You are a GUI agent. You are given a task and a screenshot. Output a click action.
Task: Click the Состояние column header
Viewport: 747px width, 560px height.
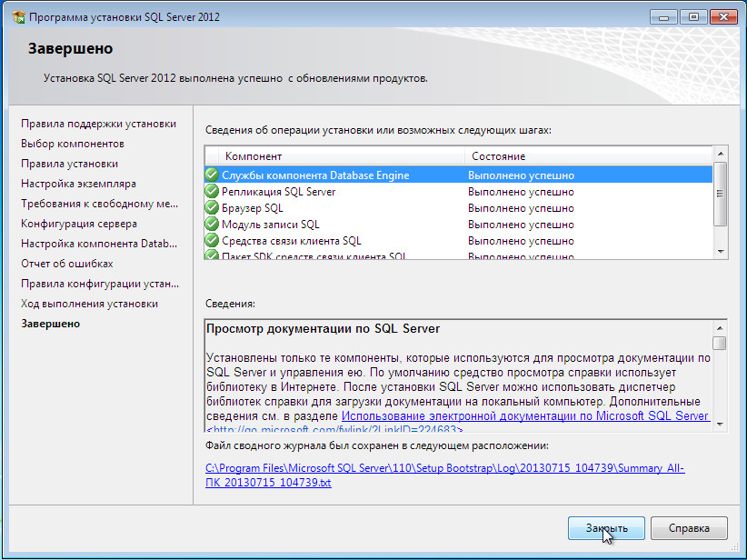pos(588,156)
